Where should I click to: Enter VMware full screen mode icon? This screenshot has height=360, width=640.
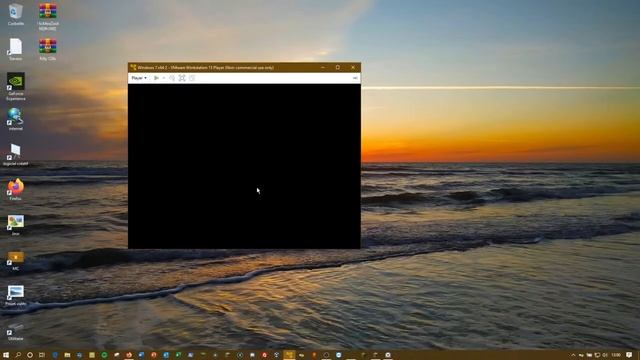pos(182,78)
